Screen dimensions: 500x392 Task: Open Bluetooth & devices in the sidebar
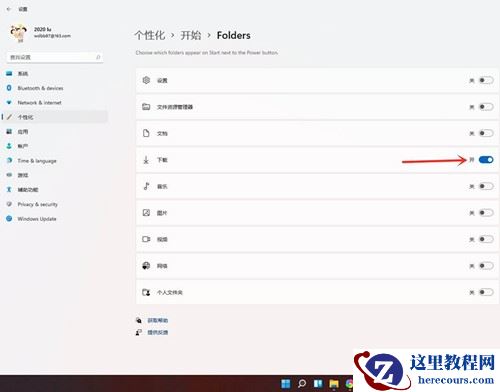click(x=54, y=88)
